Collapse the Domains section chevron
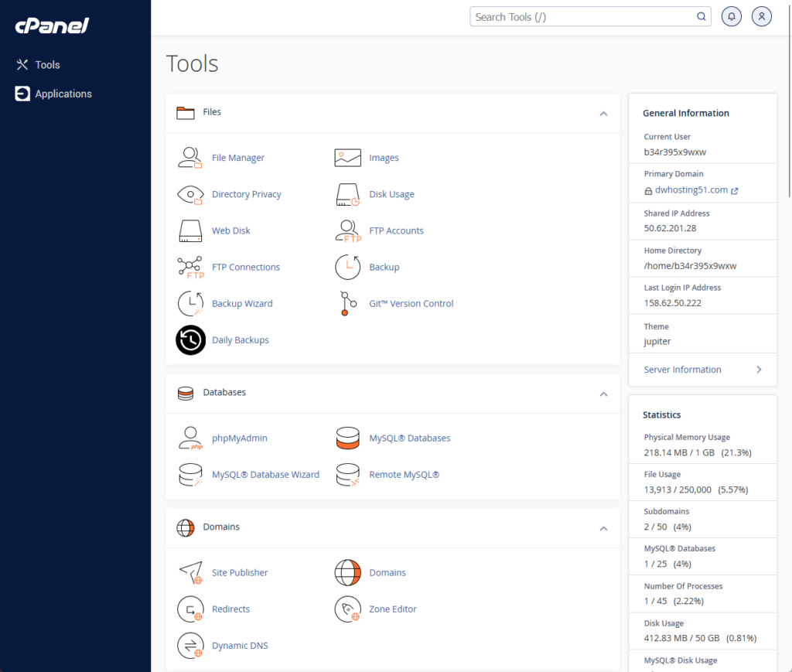The height and width of the screenshot is (672, 792). (603, 529)
